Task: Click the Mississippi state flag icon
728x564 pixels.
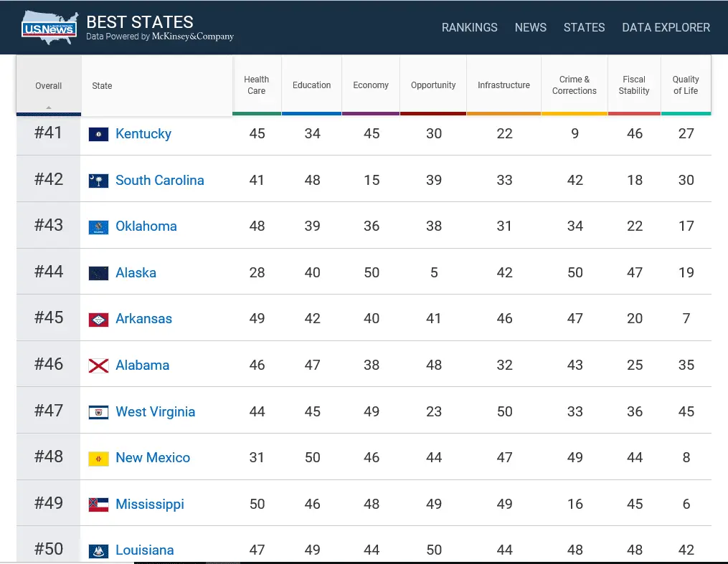Action: 98,505
